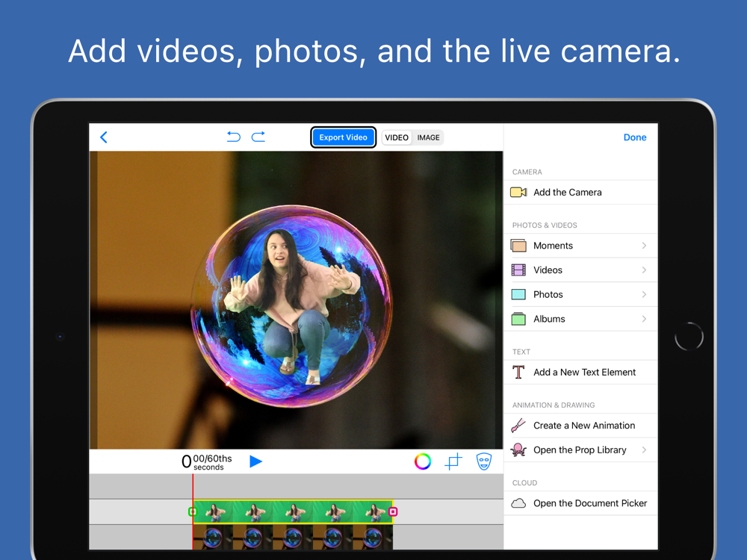Click the text T icon

pyautogui.click(x=518, y=372)
